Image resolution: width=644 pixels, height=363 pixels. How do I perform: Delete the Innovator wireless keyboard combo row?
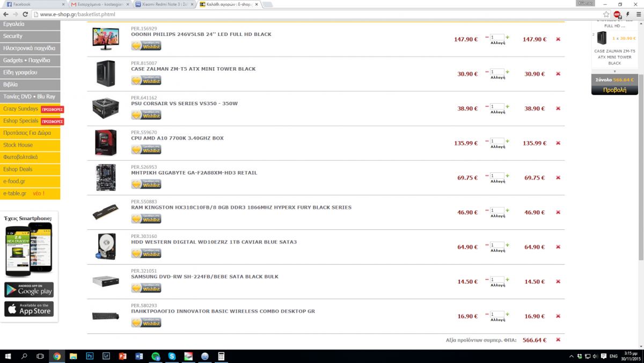click(x=558, y=316)
